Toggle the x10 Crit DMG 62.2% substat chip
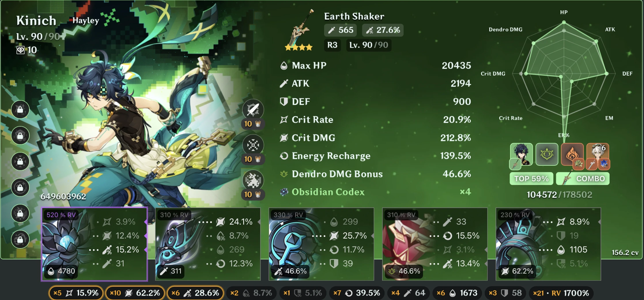644x300 pixels. coord(135,293)
